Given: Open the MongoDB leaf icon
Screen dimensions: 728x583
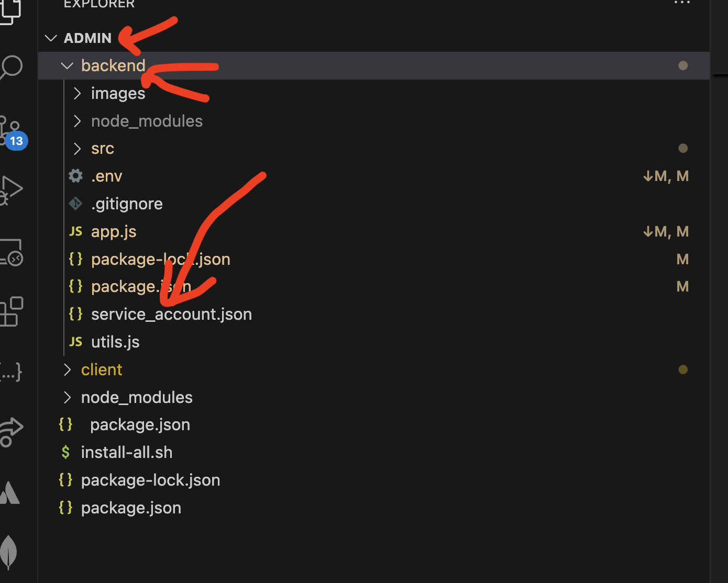Looking at the screenshot, I should pyautogui.click(x=9, y=552).
